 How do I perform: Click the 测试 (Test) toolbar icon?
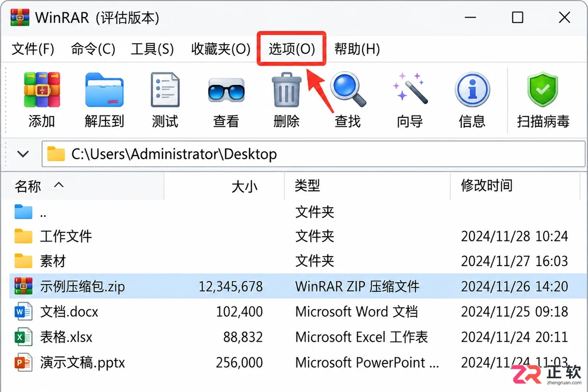point(165,89)
